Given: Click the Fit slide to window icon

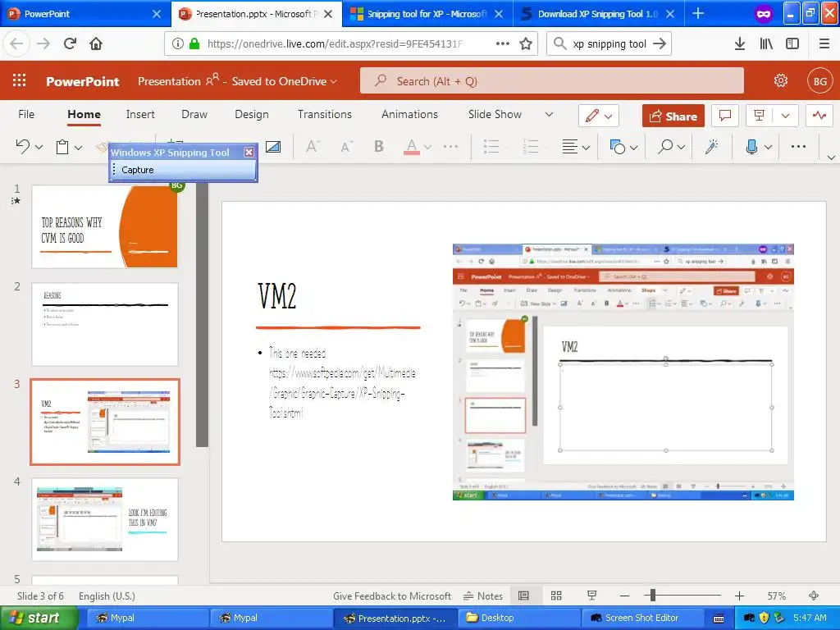Looking at the screenshot, I should (x=814, y=596).
